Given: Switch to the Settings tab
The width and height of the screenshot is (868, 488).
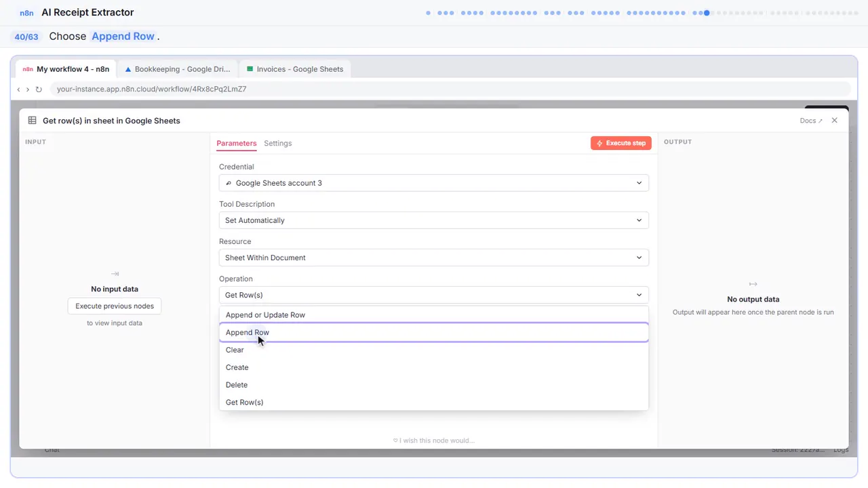Looking at the screenshot, I should click(x=278, y=144).
